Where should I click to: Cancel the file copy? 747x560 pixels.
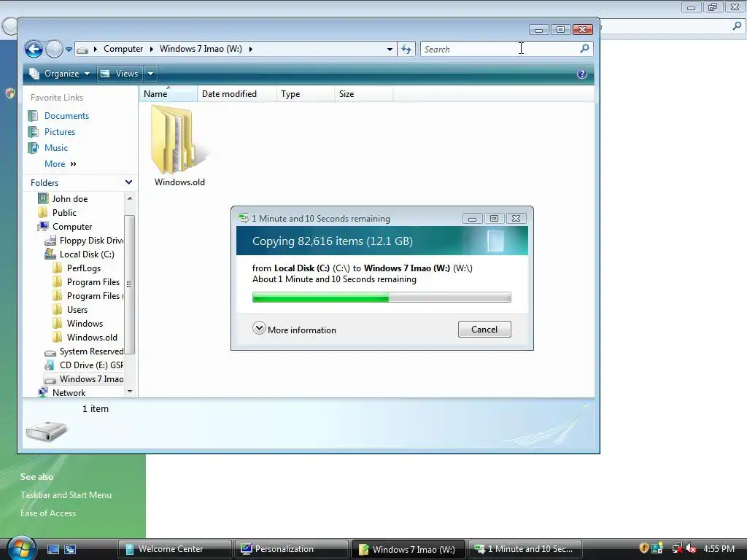point(484,330)
